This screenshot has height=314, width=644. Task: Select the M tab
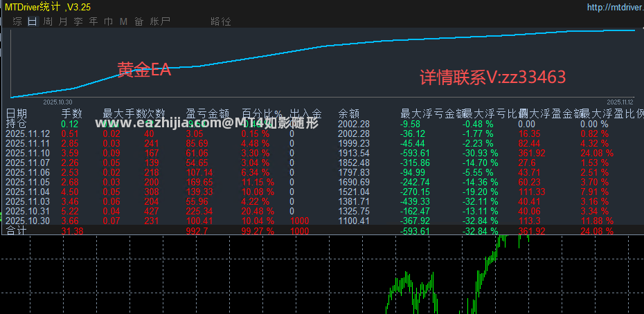[123, 21]
